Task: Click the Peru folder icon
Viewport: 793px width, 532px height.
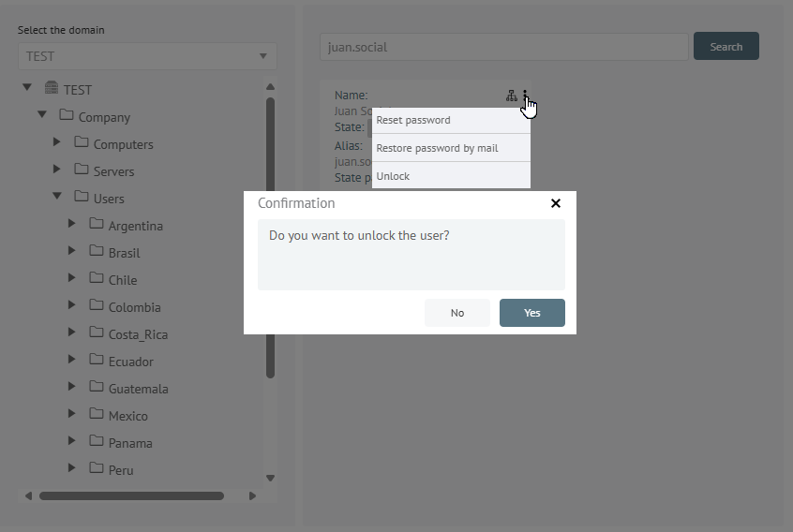Action: [x=97, y=467]
